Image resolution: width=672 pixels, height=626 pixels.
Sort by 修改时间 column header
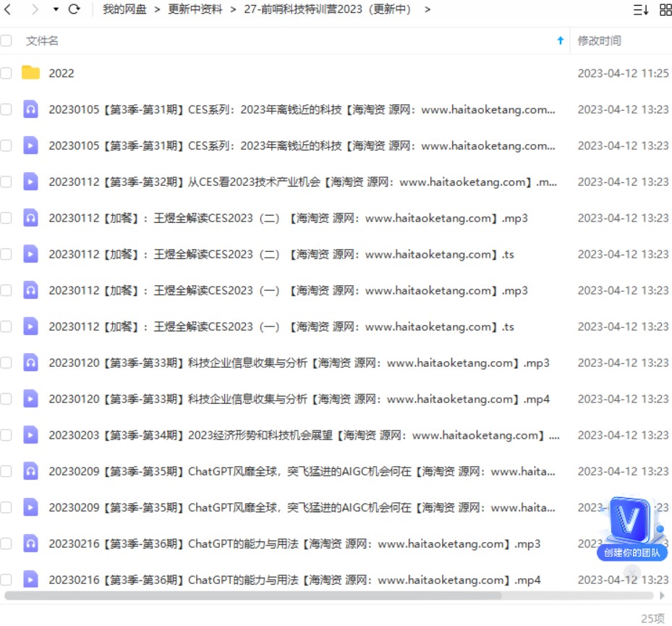(x=599, y=41)
